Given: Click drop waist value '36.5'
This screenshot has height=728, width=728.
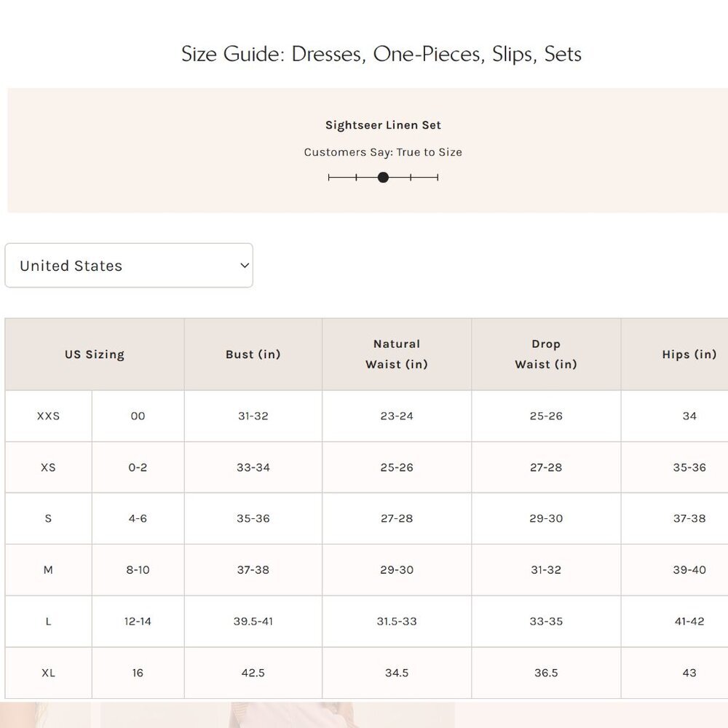Looking at the screenshot, I should click(x=546, y=673).
